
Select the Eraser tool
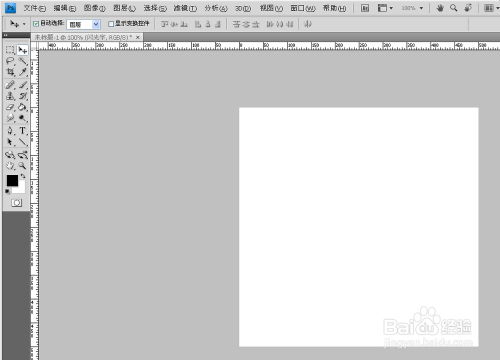[10, 107]
